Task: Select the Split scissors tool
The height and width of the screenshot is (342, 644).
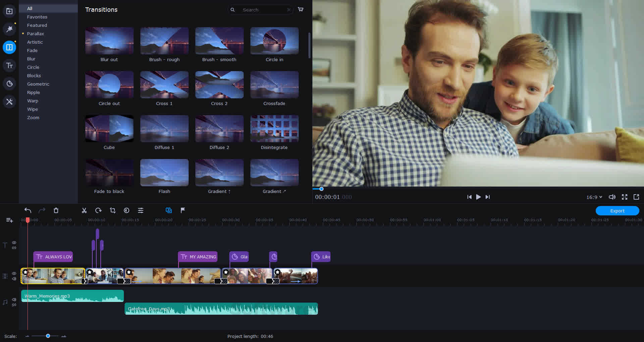Action: 84,210
